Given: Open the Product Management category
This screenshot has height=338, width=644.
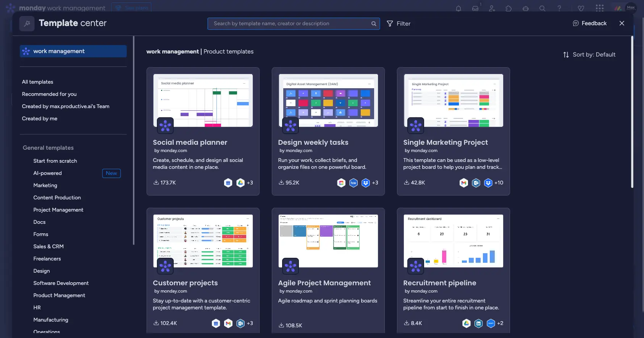Looking at the screenshot, I should coord(59,295).
